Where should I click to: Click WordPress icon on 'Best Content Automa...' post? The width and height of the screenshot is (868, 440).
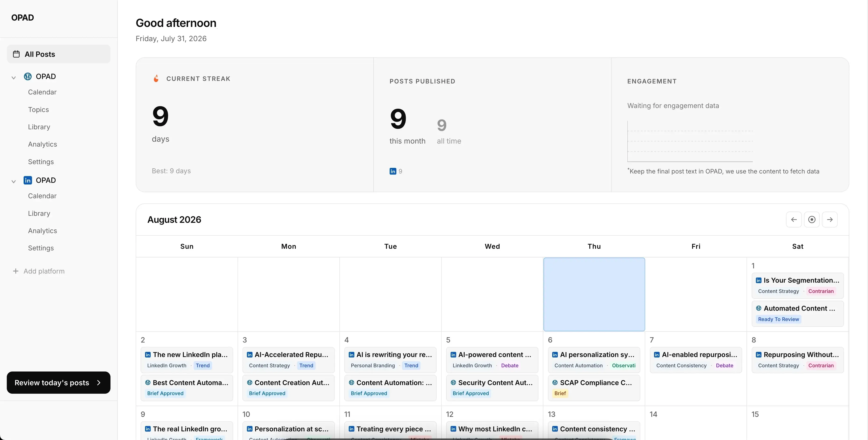pyautogui.click(x=148, y=383)
